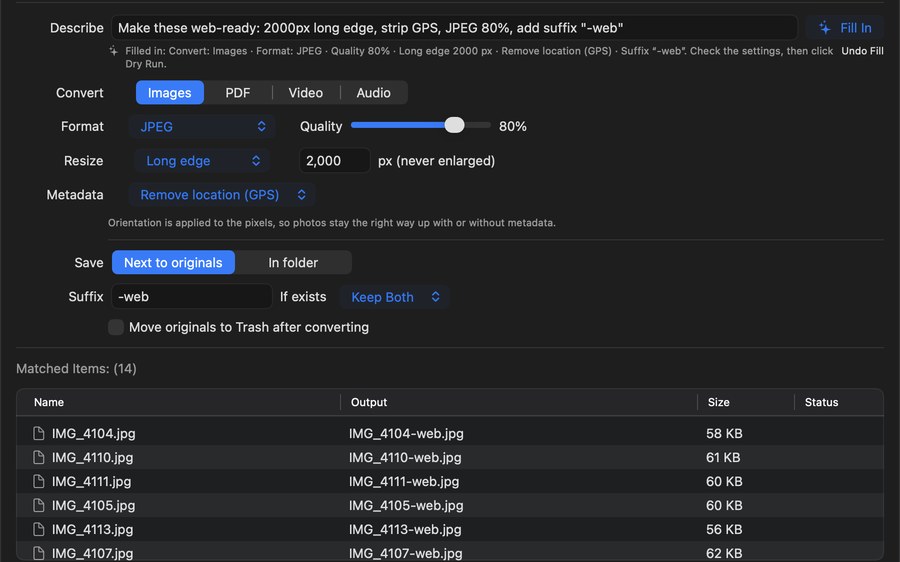Click file icon for IMG_4113.jpg
This screenshot has width=900, height=562.
pos(38,529)
